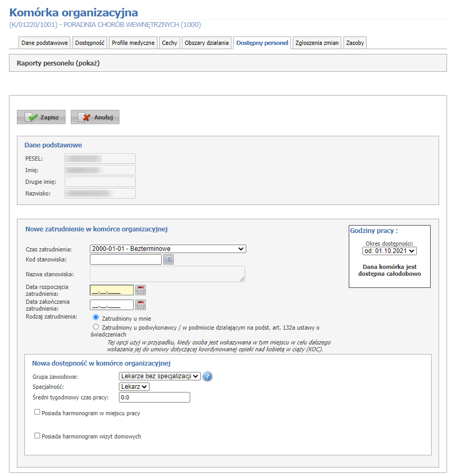Open the position code lookup list icon
Image resolution: width=456 pixels, height=476 pixels.
click(x=168, y=259)
